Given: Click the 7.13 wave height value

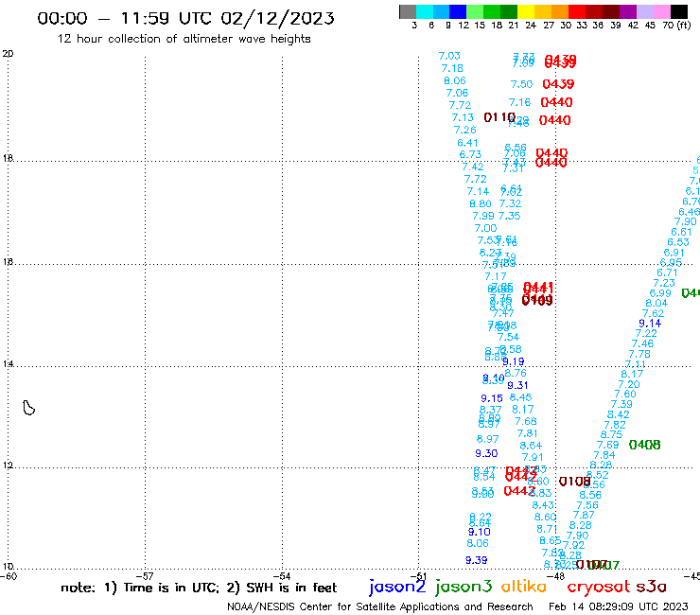Looking at the screenshot, I should (x=463, y=117).
